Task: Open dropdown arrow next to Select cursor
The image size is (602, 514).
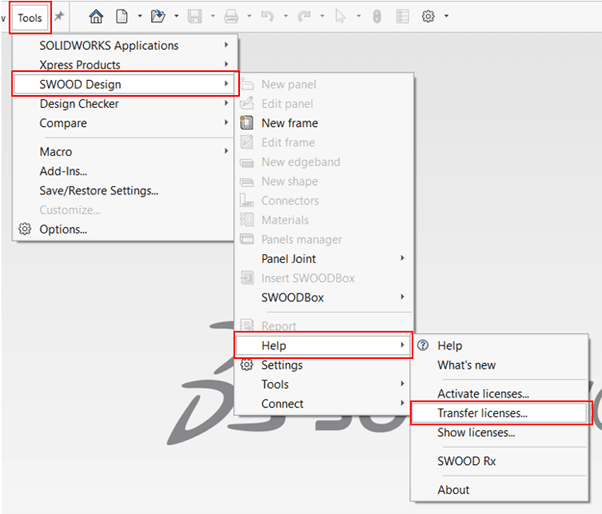Action: point(359,16)
